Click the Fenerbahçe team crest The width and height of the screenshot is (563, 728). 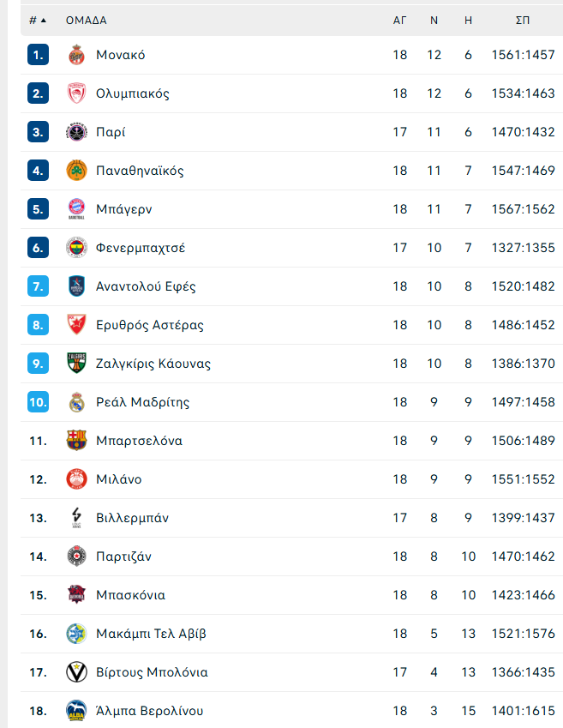coord(76,248)
